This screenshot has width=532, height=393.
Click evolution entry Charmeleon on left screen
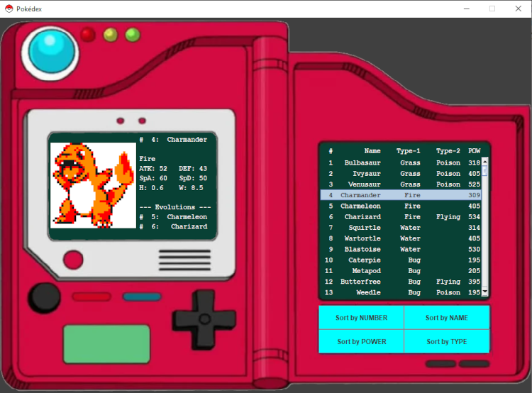173,217
